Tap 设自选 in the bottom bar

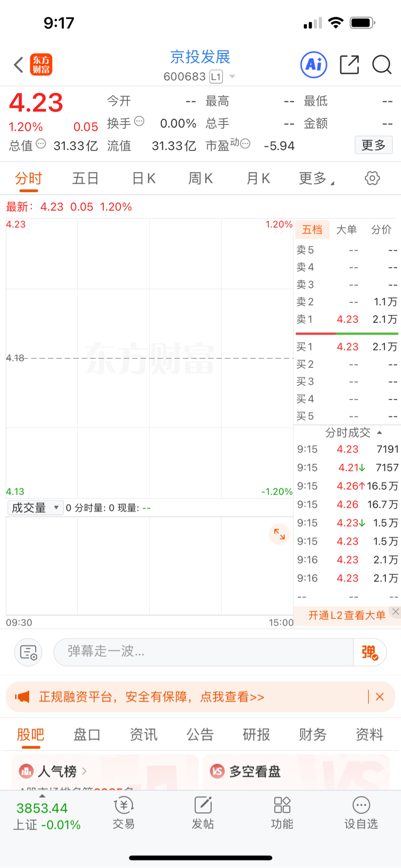pos(361,813)
